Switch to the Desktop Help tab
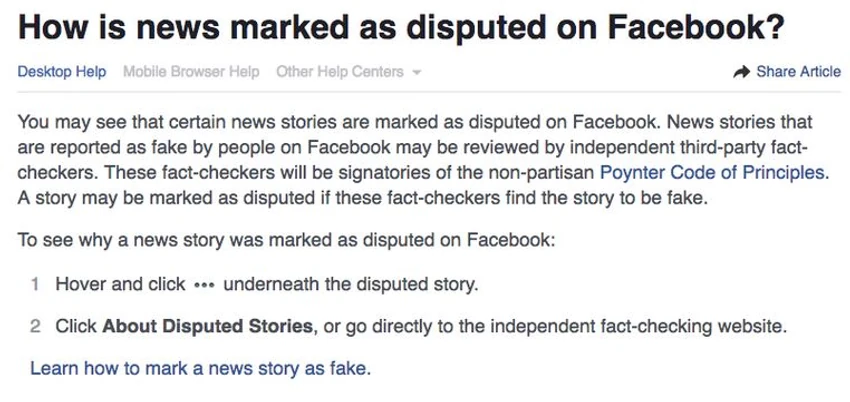 coord(62,72)
